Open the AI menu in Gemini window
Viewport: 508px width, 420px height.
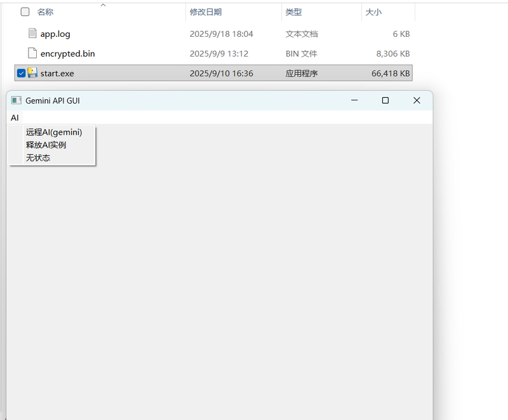(x=15, y=118)
